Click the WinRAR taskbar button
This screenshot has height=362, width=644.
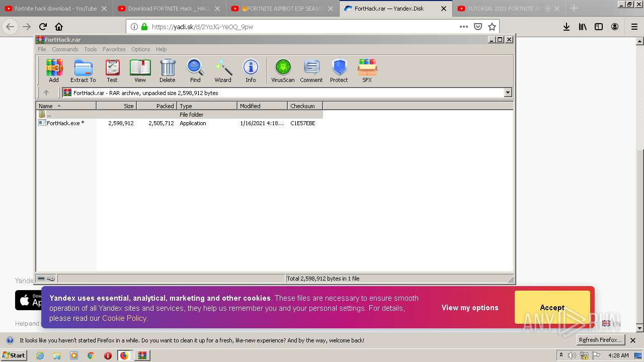point(142,355)
